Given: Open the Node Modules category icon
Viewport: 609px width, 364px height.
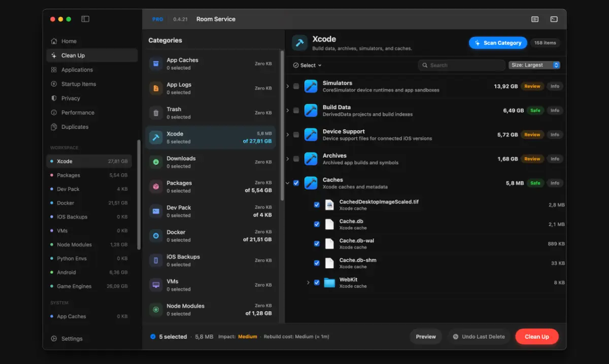Looking at the screenshot, I should point(156,309).
